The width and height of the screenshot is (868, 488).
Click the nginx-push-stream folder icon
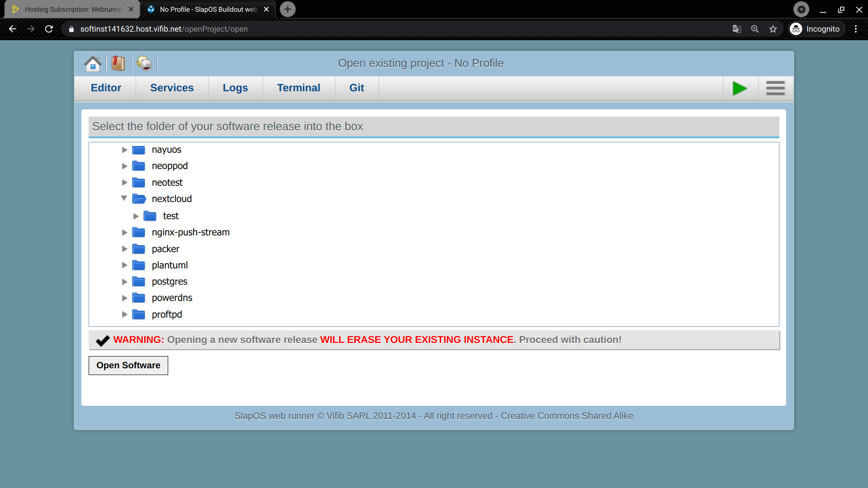[x=138, y=232]
